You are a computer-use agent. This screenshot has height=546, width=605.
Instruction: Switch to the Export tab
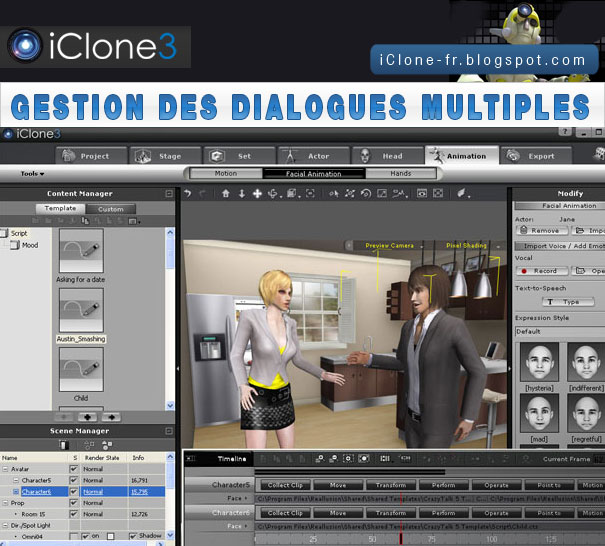(536, 156)
